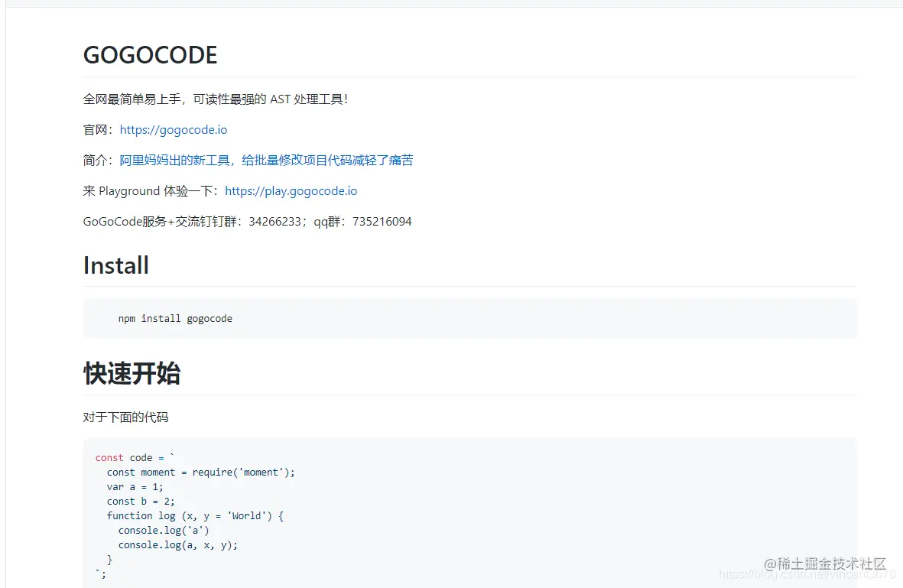Select the require('moment') line in the code
The height and width of the screenshot is (588, 903).
[x=201, y=472]
